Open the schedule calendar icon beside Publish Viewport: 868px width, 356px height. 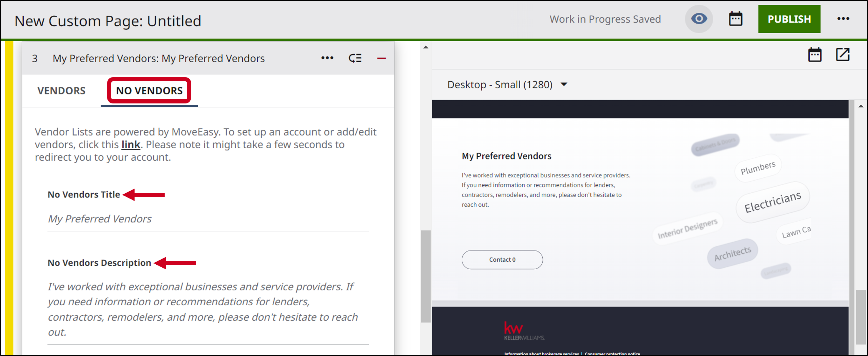(736, 19)
